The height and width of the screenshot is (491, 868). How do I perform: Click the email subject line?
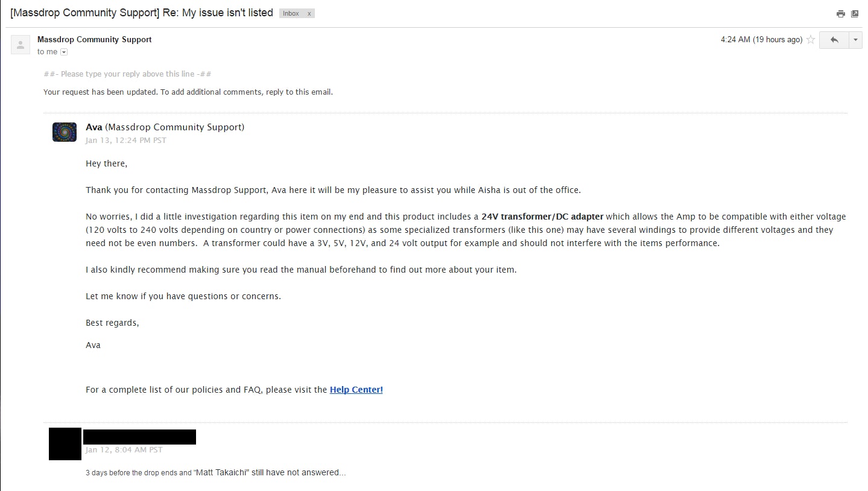(142, 13)
